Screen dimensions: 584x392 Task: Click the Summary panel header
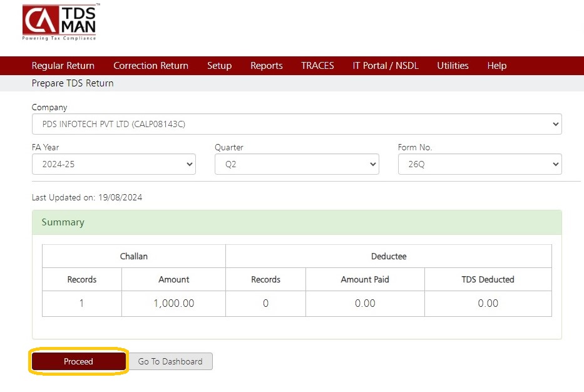pyautogui.click(x=297, y=222)
